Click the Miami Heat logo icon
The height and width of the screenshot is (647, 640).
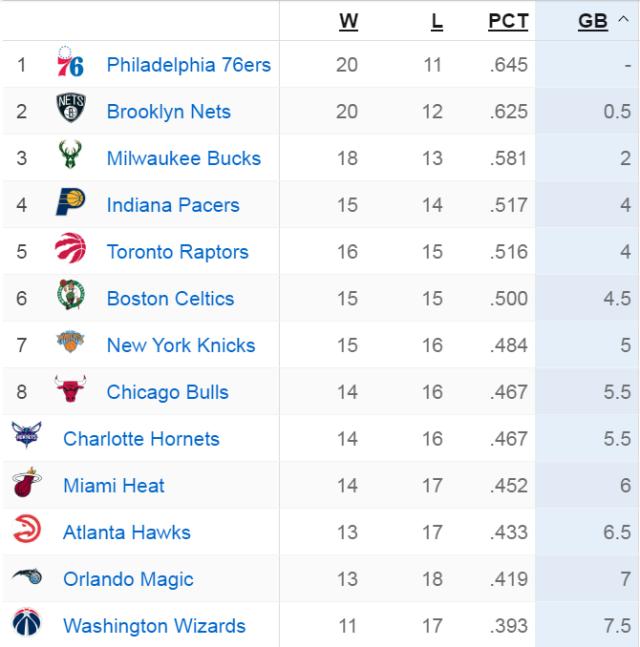(x=25, y=485)
